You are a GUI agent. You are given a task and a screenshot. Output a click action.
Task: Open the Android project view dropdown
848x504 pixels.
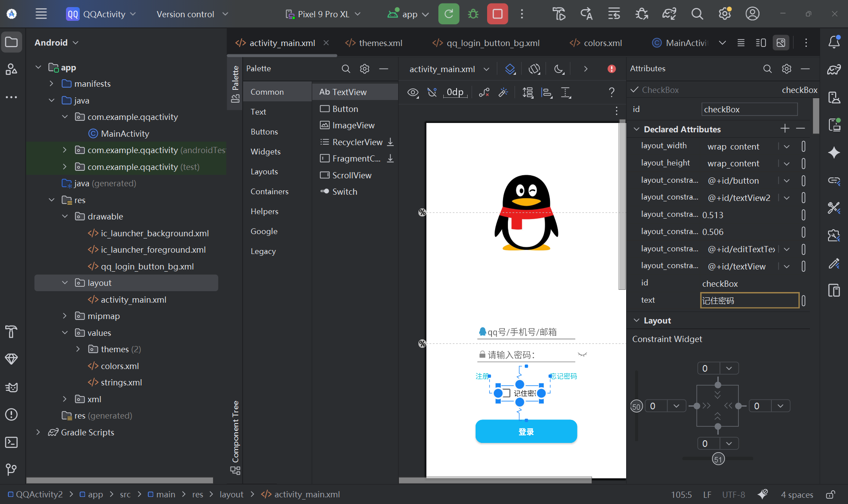pos(56,42)
